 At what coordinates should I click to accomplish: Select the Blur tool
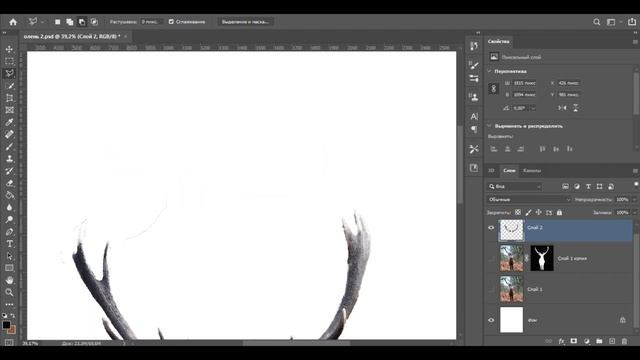[9, 207]
